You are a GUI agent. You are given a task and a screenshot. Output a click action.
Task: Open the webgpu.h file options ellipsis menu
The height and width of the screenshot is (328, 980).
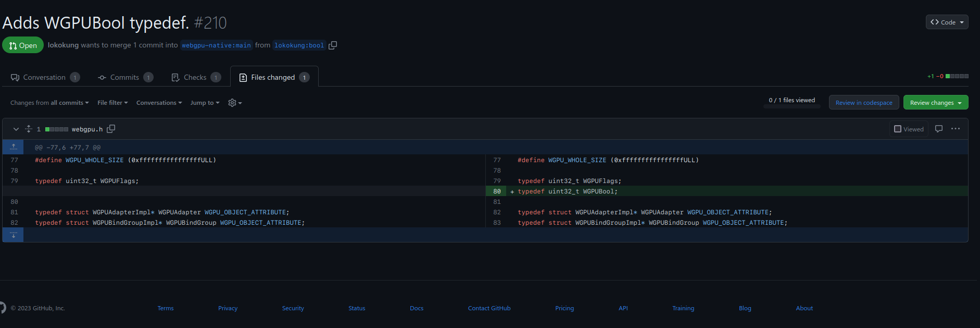pos(955,129)
